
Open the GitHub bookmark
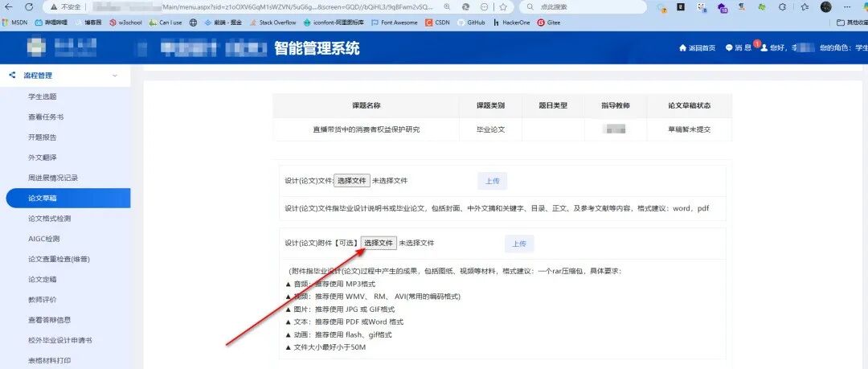(x=471, y=23)
